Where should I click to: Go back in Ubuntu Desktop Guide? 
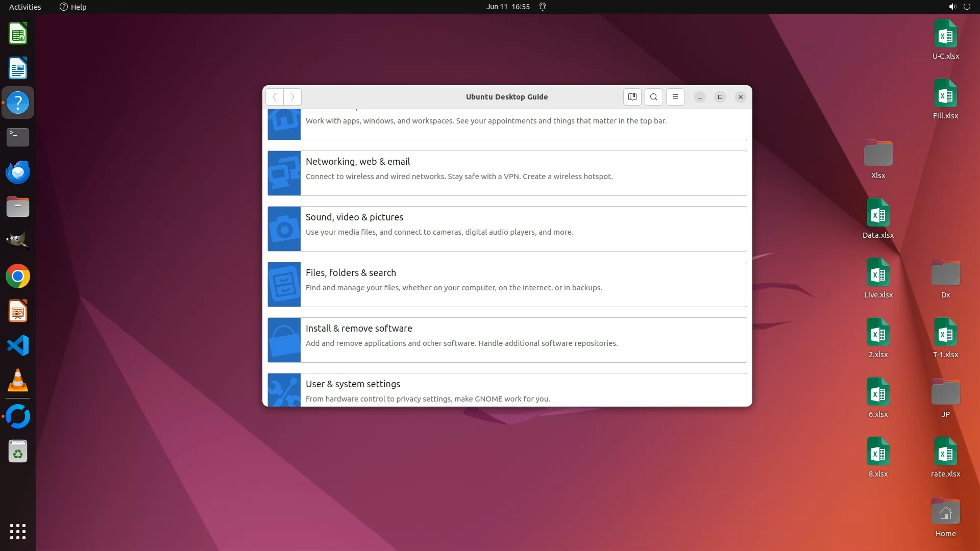(275, 97)
